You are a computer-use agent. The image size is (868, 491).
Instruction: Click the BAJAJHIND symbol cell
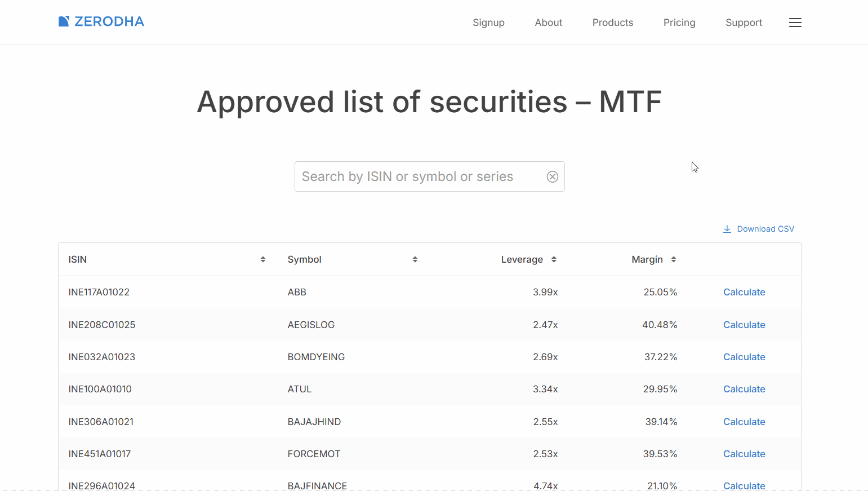[x=314, y=422]
